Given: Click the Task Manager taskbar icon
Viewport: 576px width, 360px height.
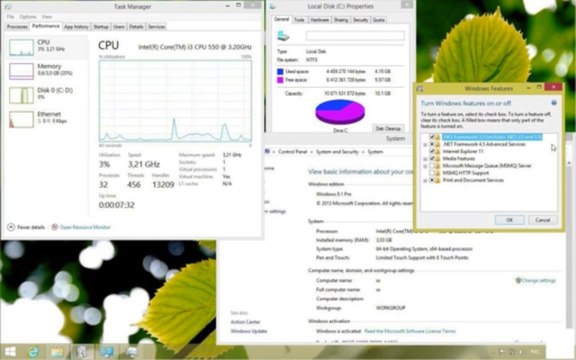Looking at the screenshot, I should click(82, 352).
